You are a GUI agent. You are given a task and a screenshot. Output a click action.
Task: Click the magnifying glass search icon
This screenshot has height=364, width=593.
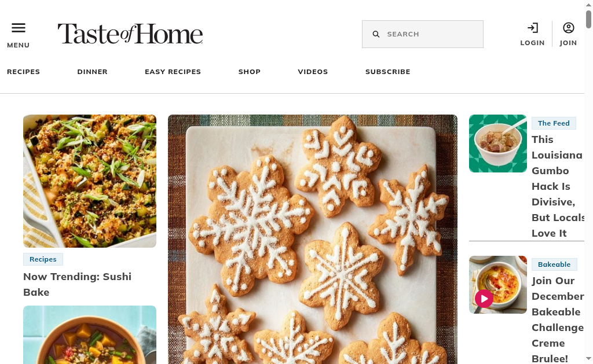coord(376,34)
